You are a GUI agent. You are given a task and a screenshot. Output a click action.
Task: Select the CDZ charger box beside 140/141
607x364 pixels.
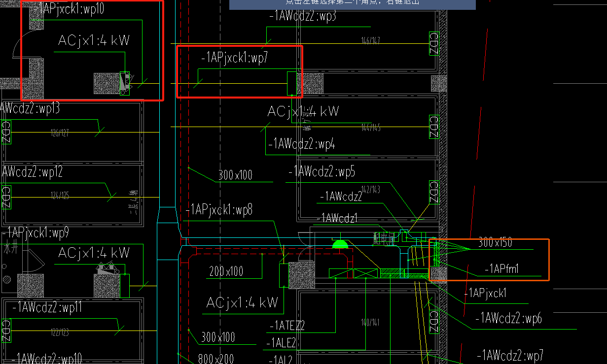pyautogui.click(x=434, y=321)
